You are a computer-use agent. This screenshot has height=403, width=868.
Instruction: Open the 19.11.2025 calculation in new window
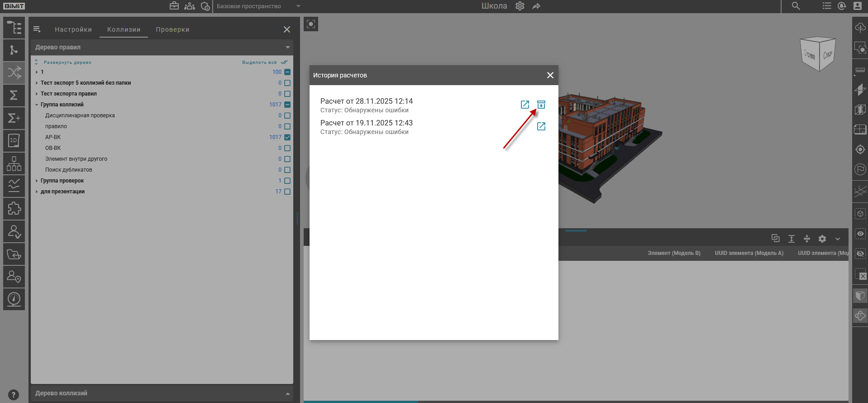pyautogui.click(x=541, y=126)
